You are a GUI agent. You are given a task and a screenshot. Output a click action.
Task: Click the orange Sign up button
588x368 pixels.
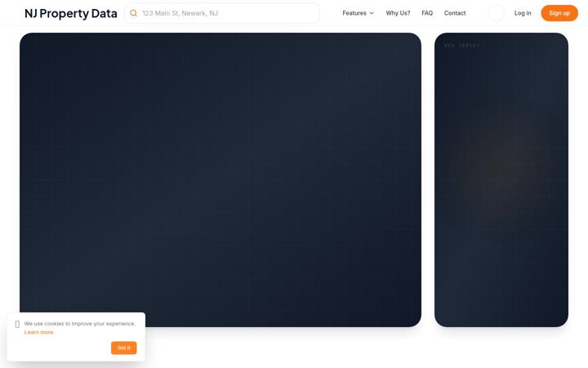coord(559,13)
